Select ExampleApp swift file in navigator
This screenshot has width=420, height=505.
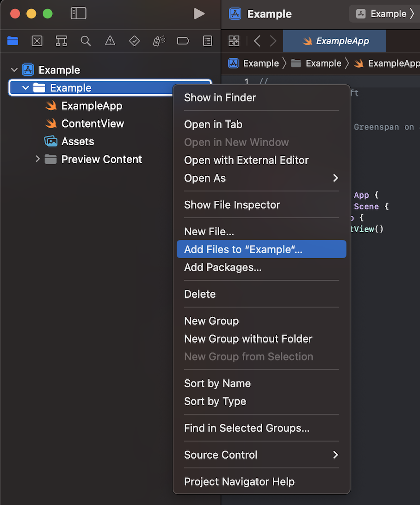[x=83, y=105]
